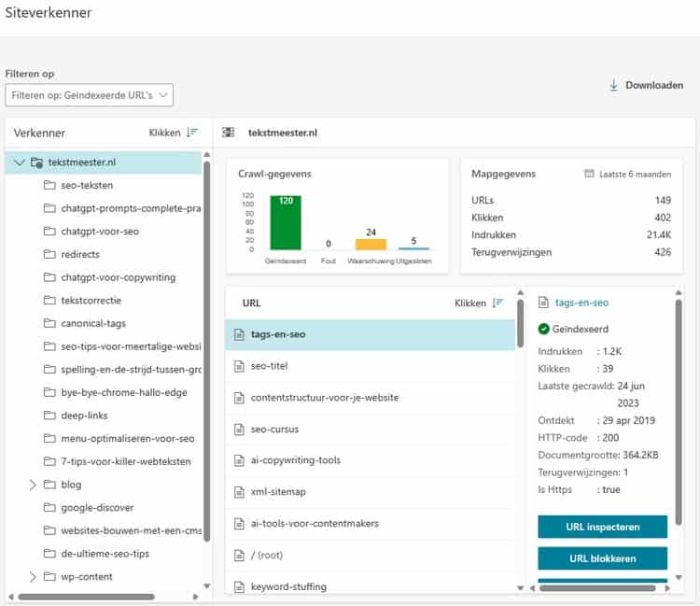Click the page icon of xml-sitemap
Viewport: 700px width, 606px height.
tap(239, 492)
